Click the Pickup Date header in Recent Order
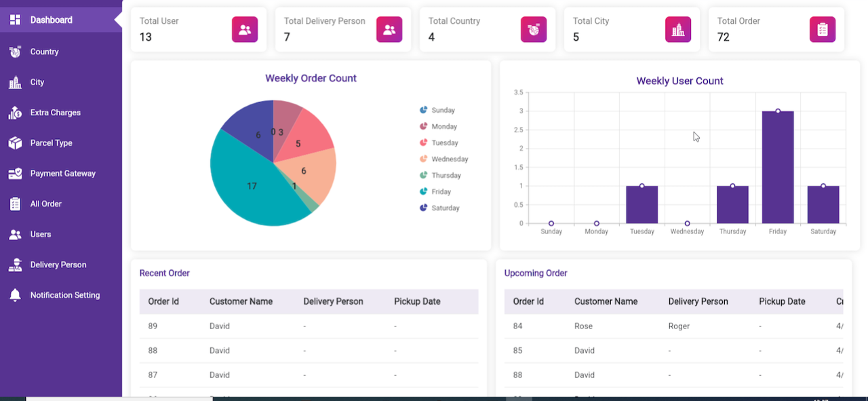 point(417,301)
